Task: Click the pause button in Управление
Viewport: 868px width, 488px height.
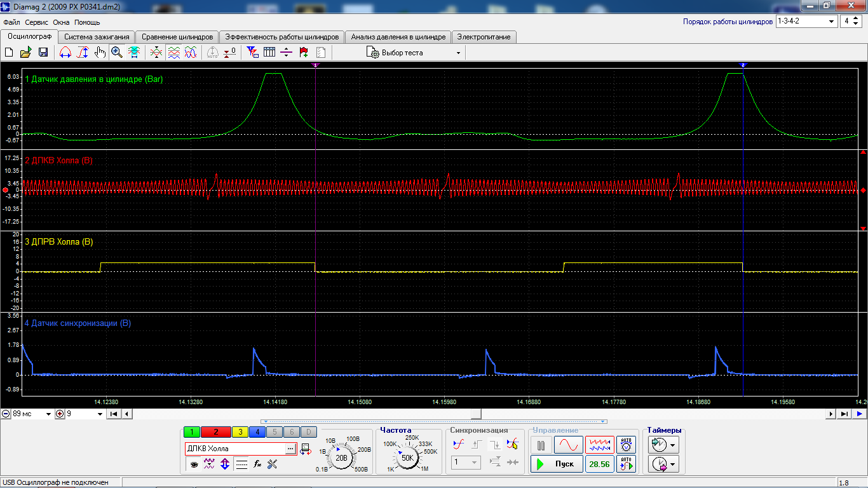Action: (x=541, y=445)
